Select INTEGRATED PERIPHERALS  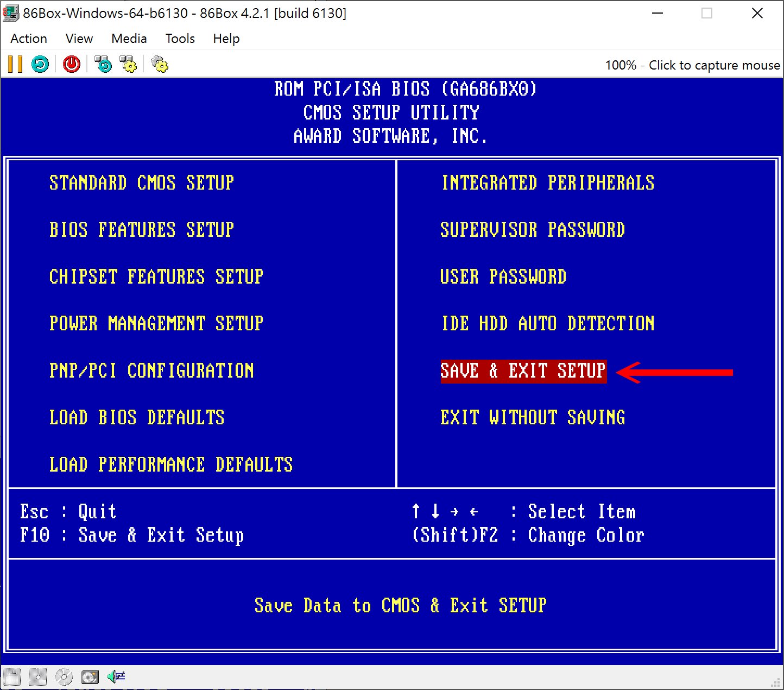[x=548, y=183]
